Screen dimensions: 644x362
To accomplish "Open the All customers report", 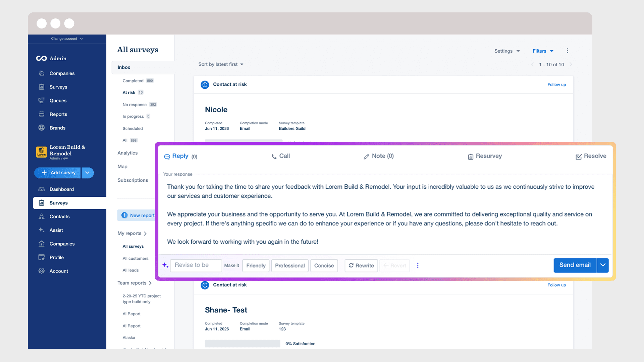I will pyautogui.click(x=135, y=258).
